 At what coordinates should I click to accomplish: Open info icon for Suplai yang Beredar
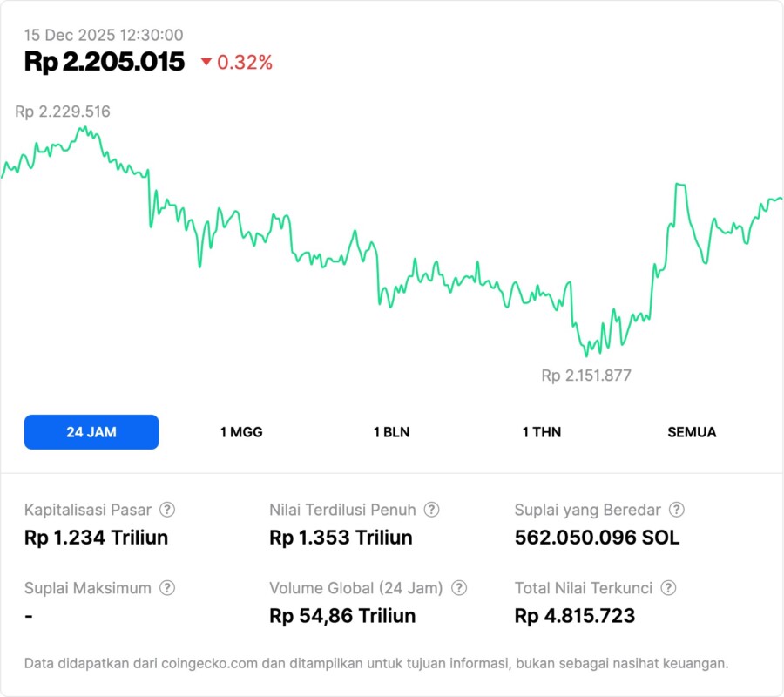click(676, 510)
